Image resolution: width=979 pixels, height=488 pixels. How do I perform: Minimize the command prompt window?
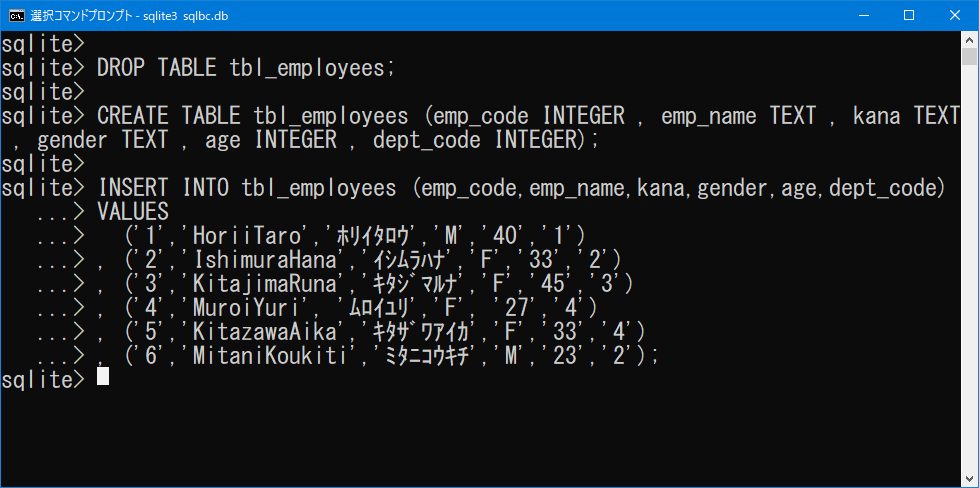coord(864,16)
